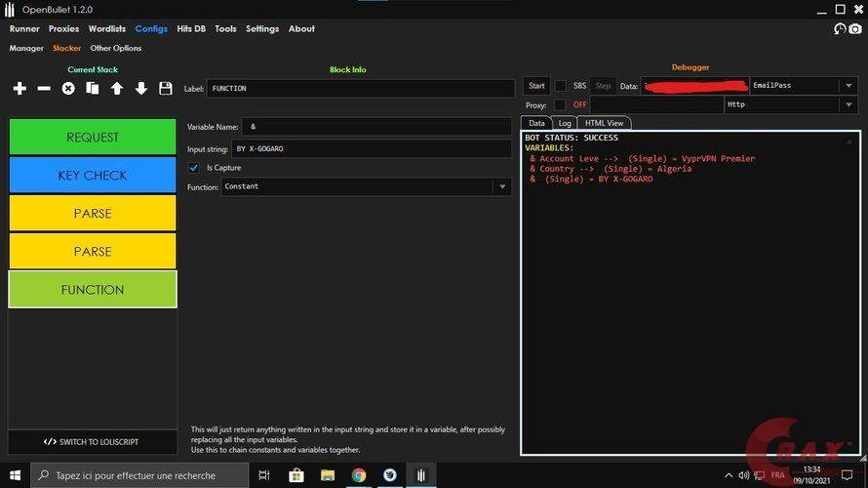Click the Input string field

click(x=371, y=149)
